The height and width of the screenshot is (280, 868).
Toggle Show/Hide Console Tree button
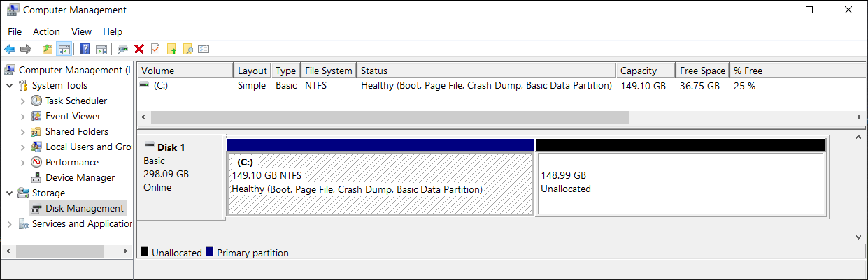tap(64, 49)
